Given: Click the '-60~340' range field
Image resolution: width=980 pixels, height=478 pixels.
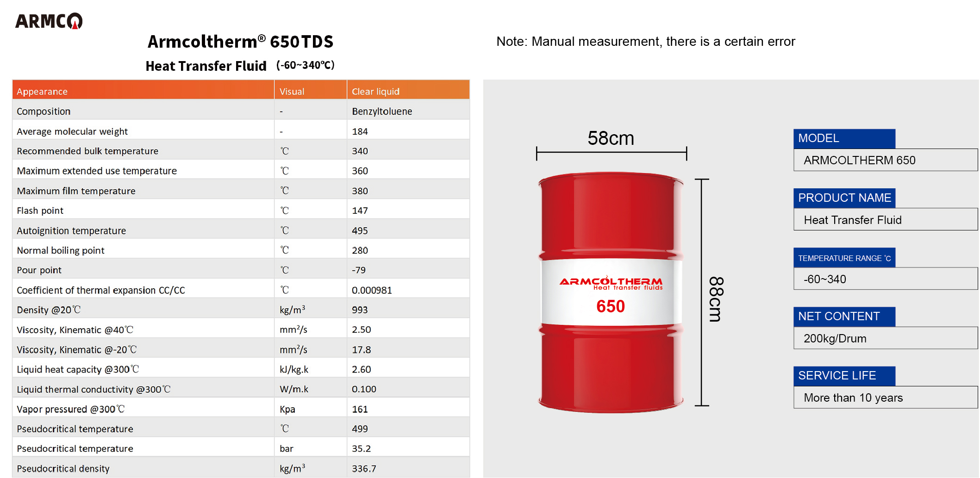Looking at the screenshot, I should [886, 279].
